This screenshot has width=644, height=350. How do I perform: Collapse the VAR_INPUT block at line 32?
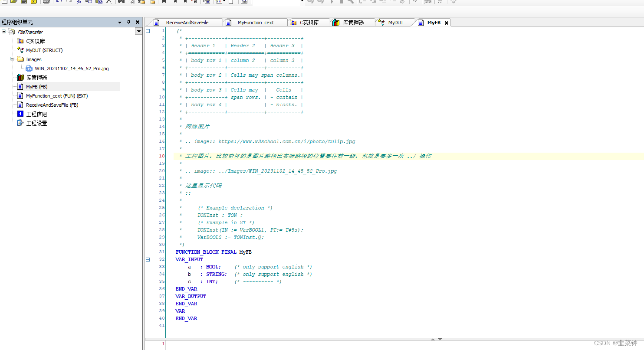[148, 259]
